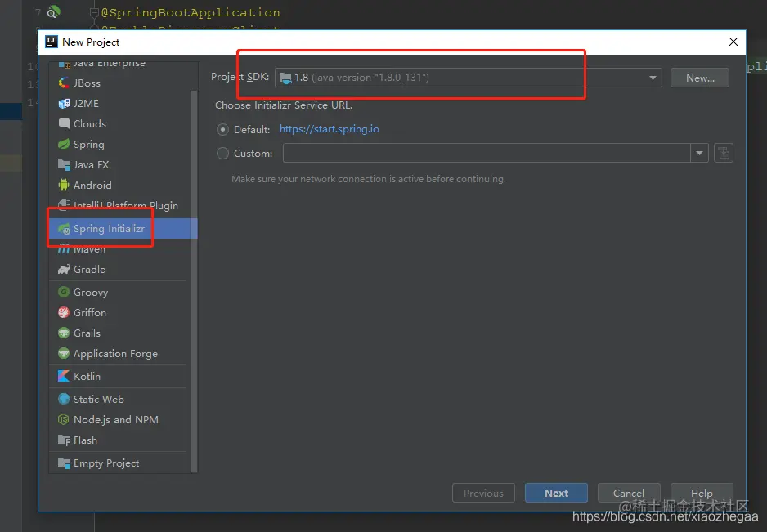Click the Cancel button
Screen dimensions: 767x532
pyautogui.click(x=629, y=493)
